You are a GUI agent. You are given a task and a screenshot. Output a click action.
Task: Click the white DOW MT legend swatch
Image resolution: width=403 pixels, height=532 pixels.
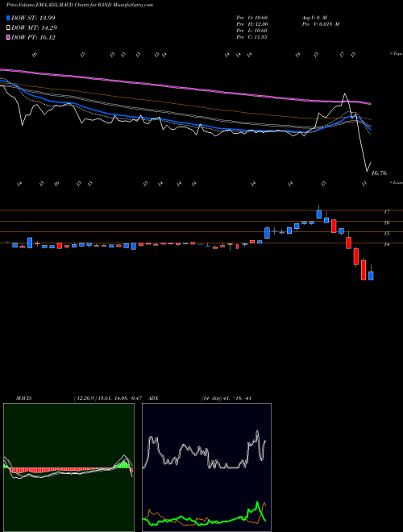pyautogui.click(x=8, y=28)
